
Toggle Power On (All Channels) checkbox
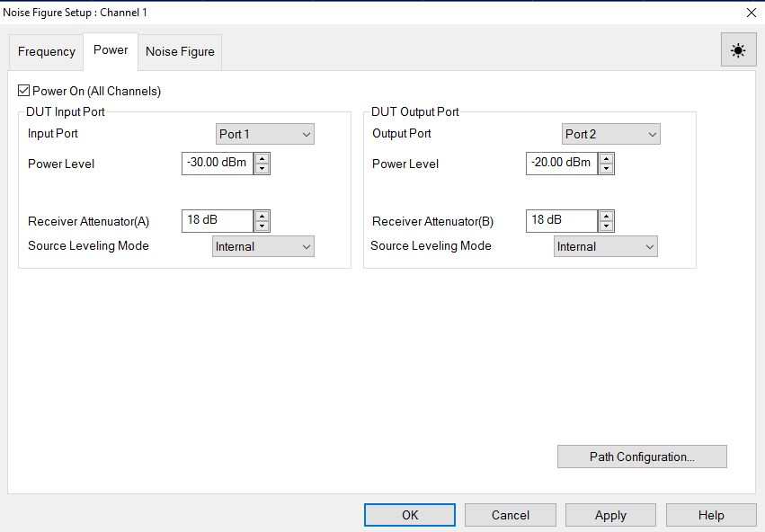click(24, 91)
